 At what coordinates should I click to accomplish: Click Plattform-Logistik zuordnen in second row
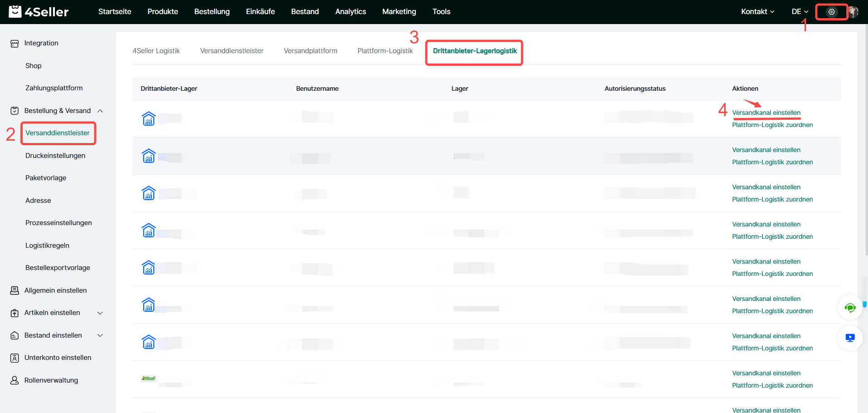[x=772, y=162]
